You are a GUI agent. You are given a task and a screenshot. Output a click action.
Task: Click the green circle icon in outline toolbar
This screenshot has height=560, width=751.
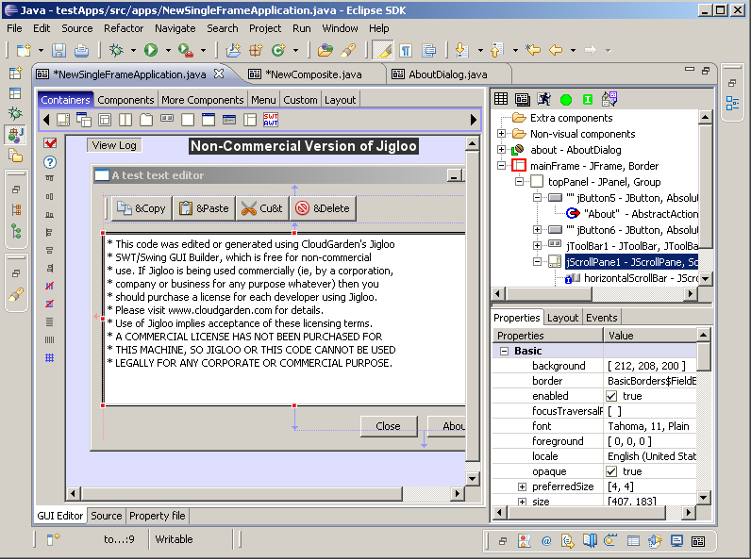(x=565, y=99)
